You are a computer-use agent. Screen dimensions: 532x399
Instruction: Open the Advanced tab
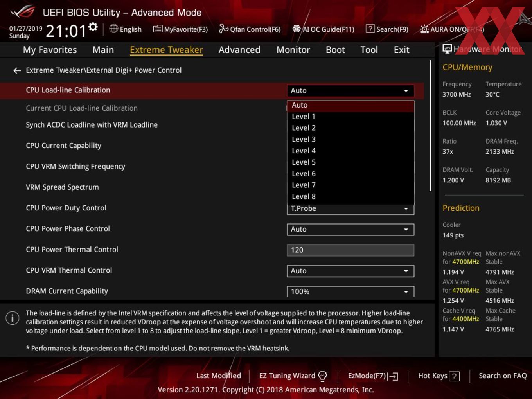[239, 50]
